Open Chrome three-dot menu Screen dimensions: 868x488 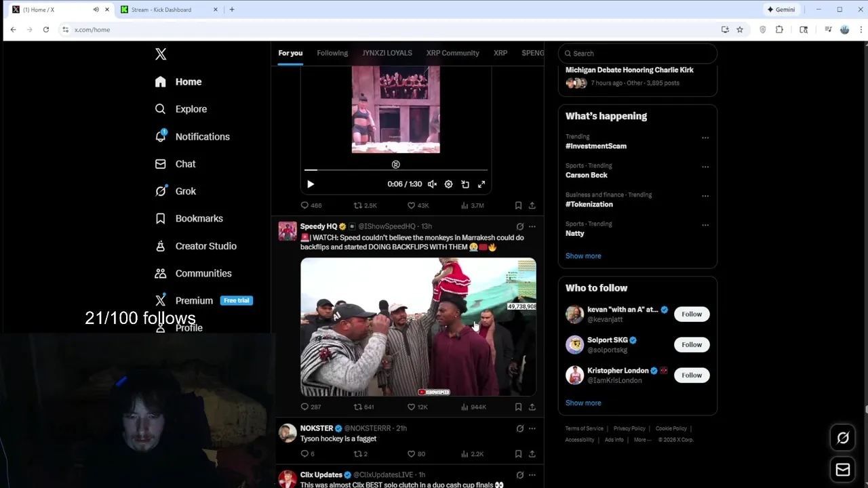[861, 30]
